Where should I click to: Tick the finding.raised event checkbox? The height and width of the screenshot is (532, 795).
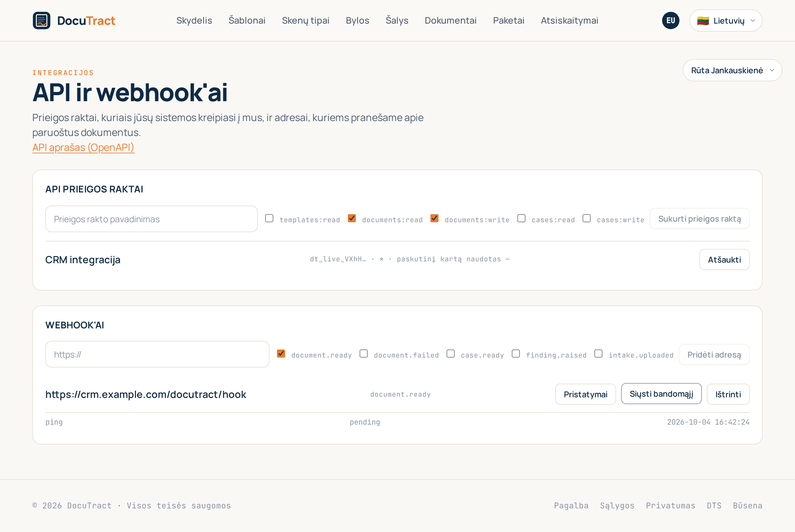click(516, 354)
